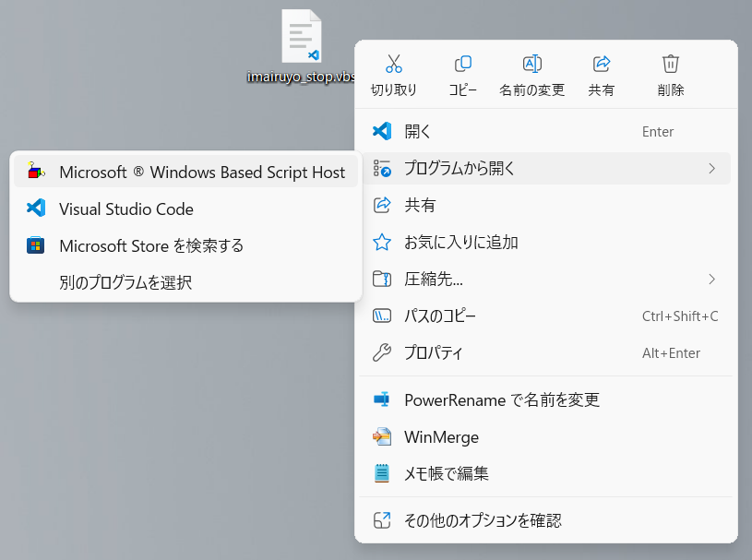Image resolution: width=752 pixels, height=560 pixels.
Task: Click the trash delete icon (削除)
Action: [671, 64]
